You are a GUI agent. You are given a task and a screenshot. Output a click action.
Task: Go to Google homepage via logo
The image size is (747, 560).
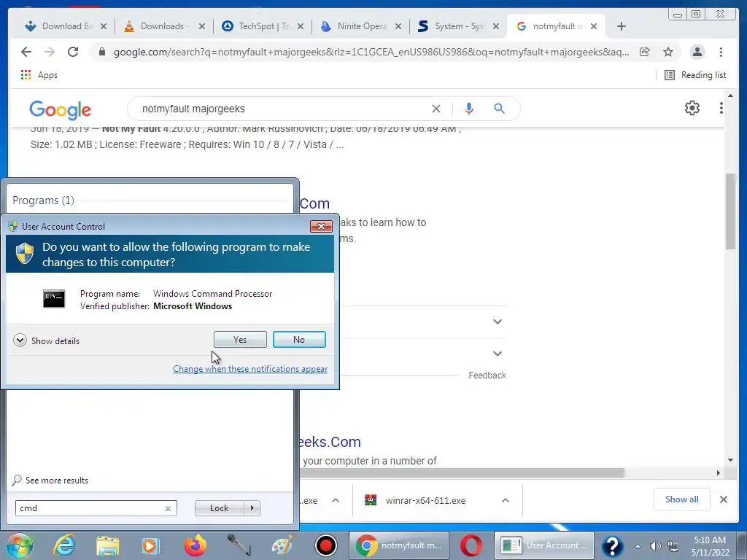click(x=60, y=109)
